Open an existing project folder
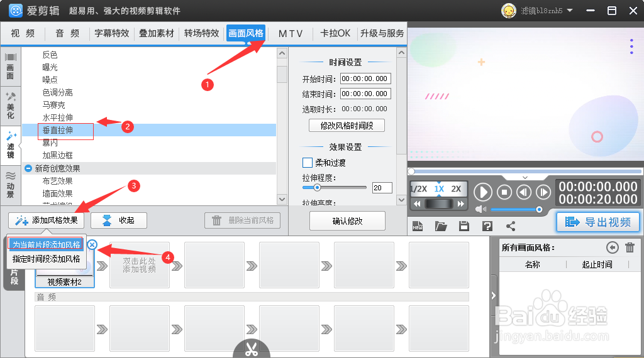 point(441,226)
